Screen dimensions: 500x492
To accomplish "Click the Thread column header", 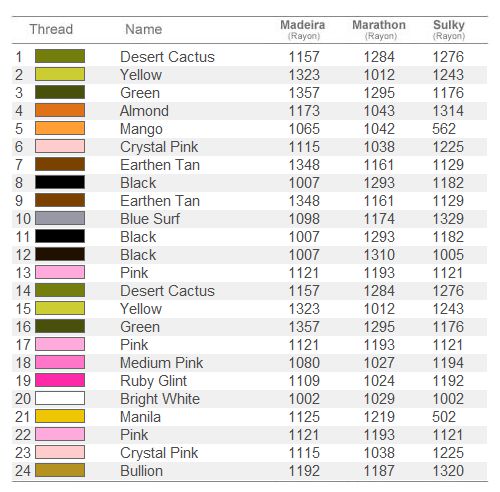I will (51, 29).
